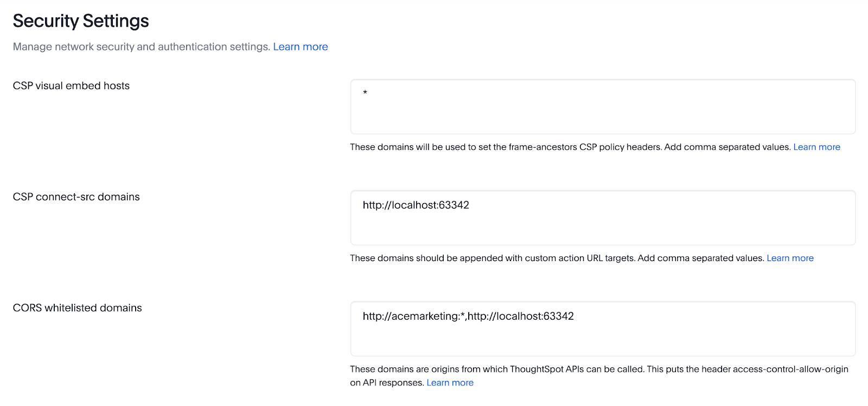Click the CORS whitelisted domains label
This screenshot has height=406, width=868.
click(x=77, y=308)
